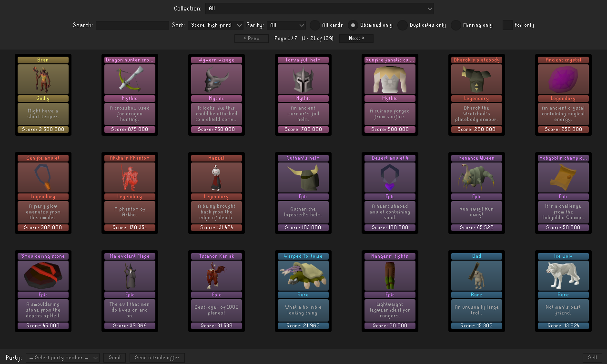Click the Hobgoblin champion scroll icon
This screenshot has width=607, height=364.
point(563,177)
